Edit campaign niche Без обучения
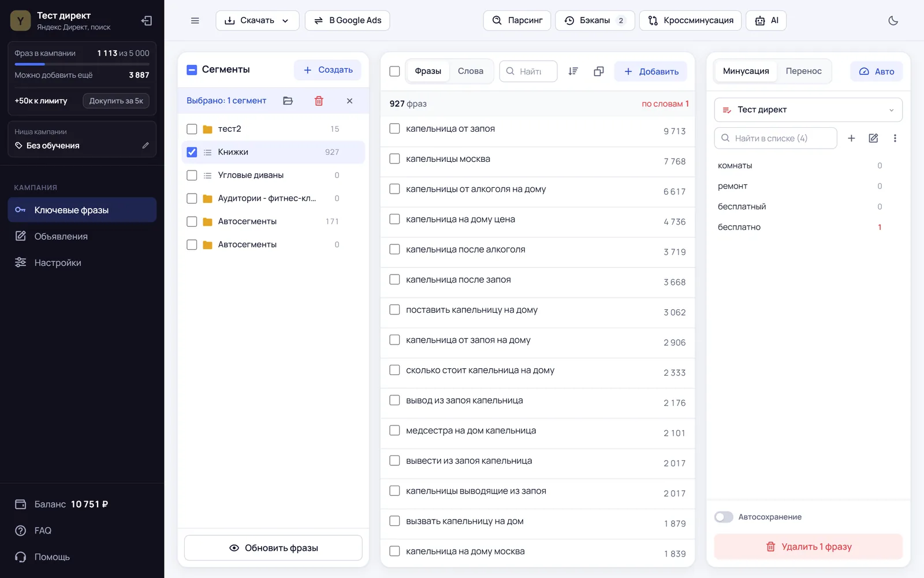The height and width of the screenshot is (578, 924). (146, 146)
